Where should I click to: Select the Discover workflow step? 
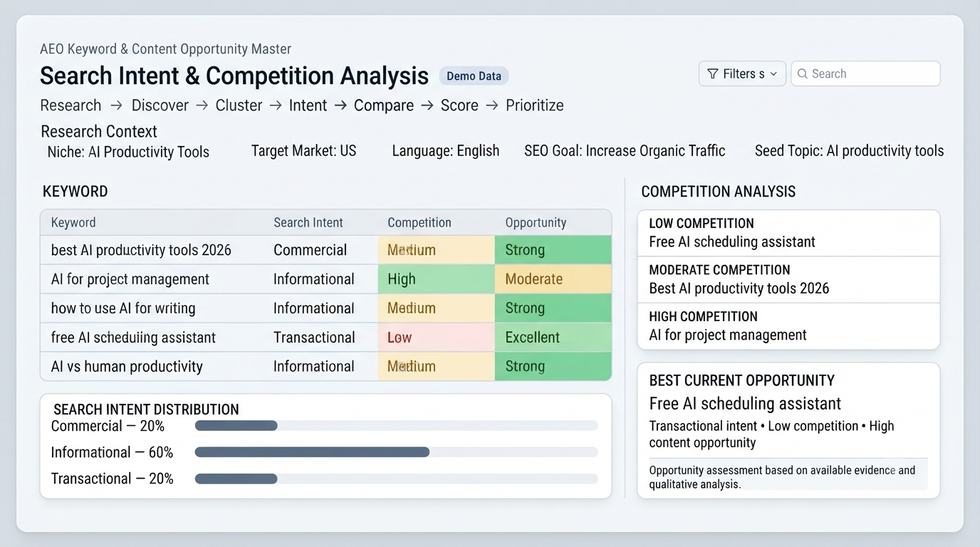click(x=160, y=105)
